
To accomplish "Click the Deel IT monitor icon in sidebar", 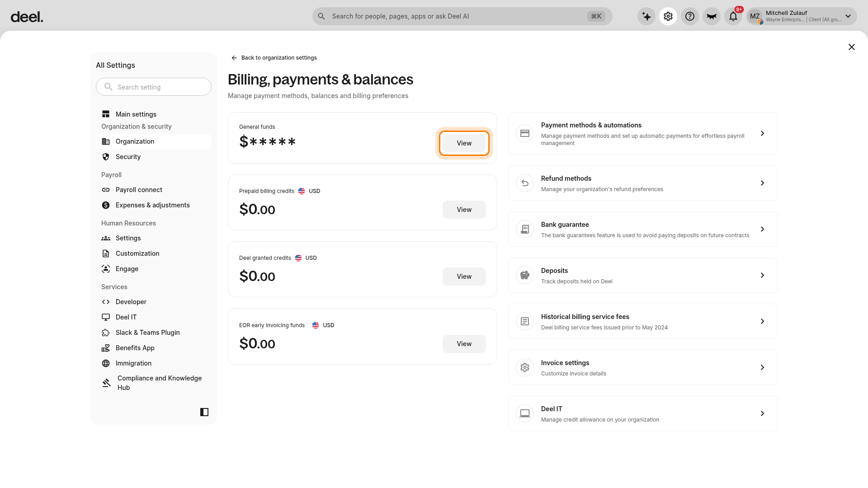I will (x=106, y=317).
